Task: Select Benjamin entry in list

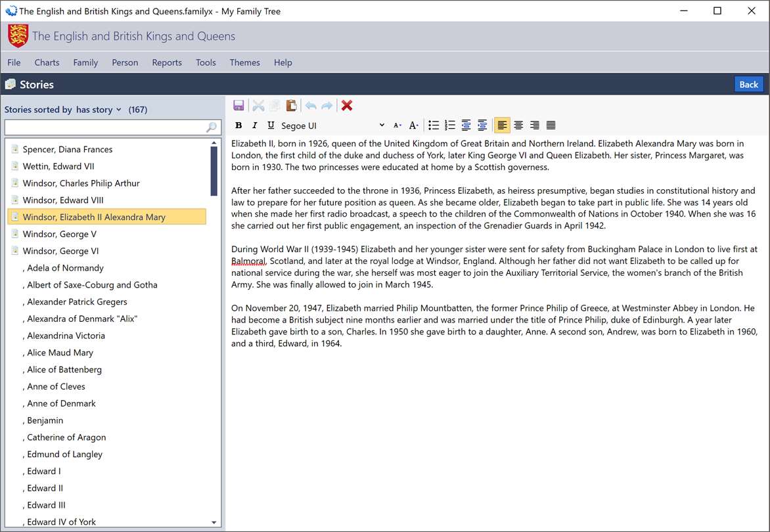Action: (106, 420)
